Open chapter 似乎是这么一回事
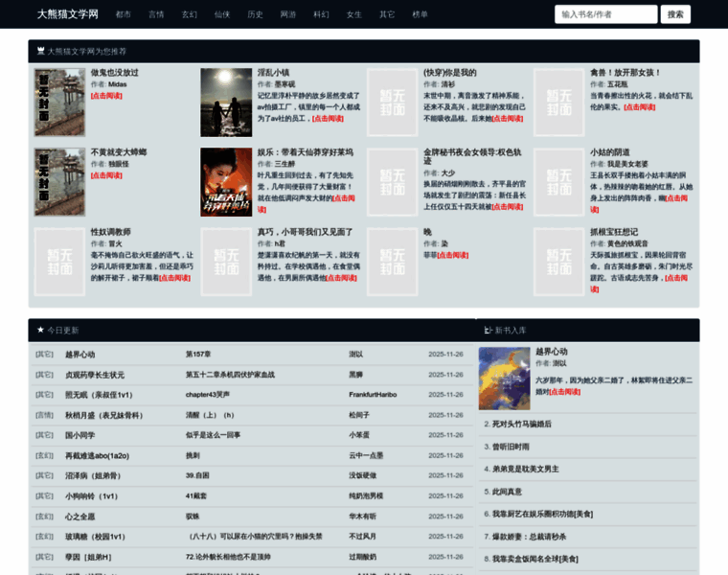The height and width of the screenshot is (575, 728). pos(213,435)
